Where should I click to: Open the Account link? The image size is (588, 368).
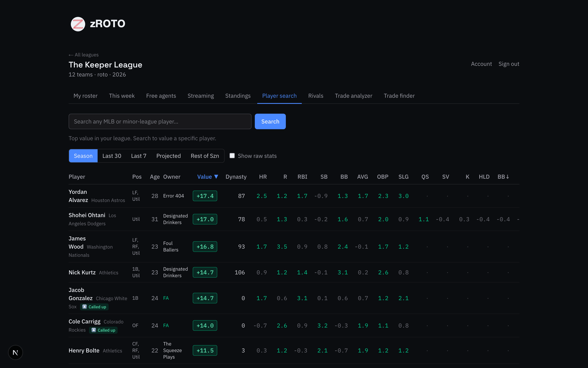point(481,64)
